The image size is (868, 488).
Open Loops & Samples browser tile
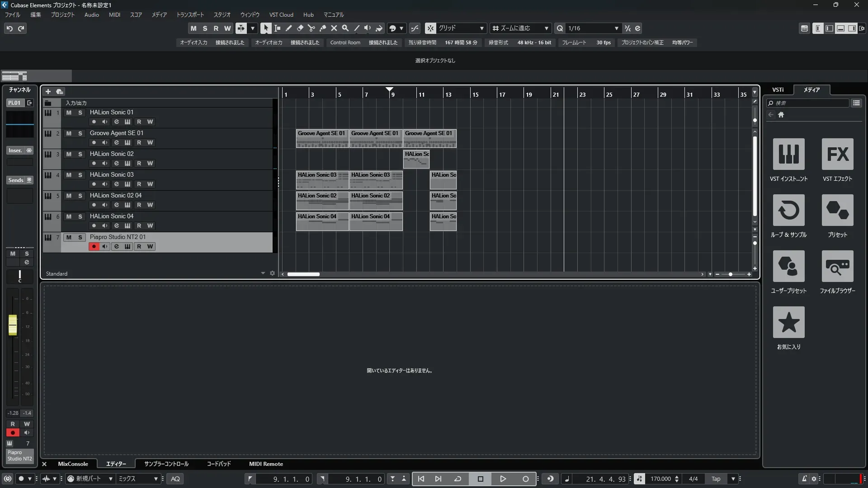click(788, 210)
